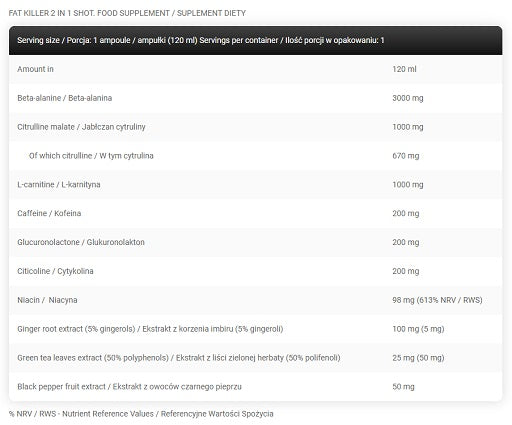Image resolution: width=512 pixels, height=425 pixels.
Task: Select the Green tea leaves extract row
Action: (x=256, y=358)
